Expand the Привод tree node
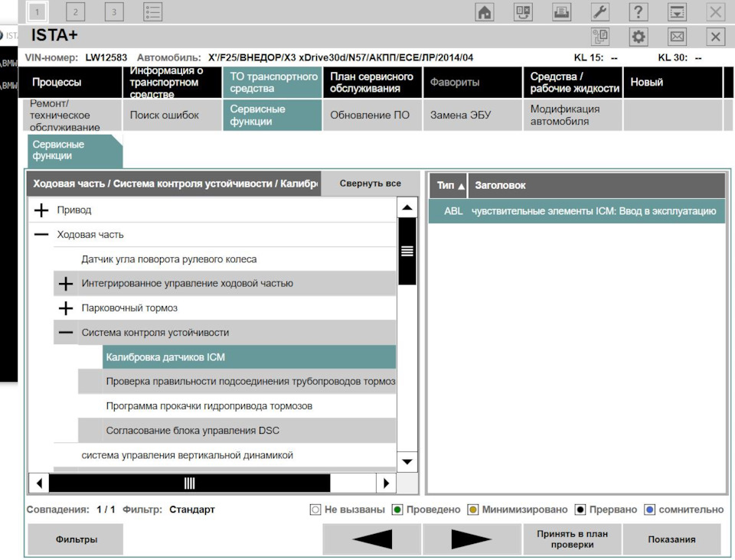 point(41,210)
